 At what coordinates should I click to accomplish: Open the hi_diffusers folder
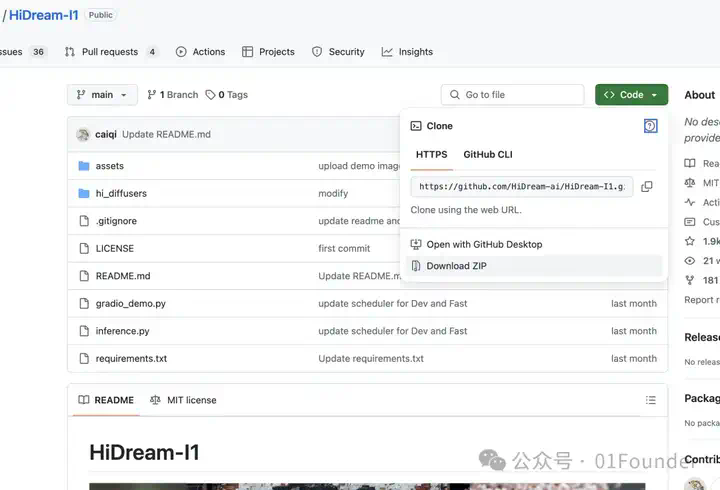pos(121,193)
